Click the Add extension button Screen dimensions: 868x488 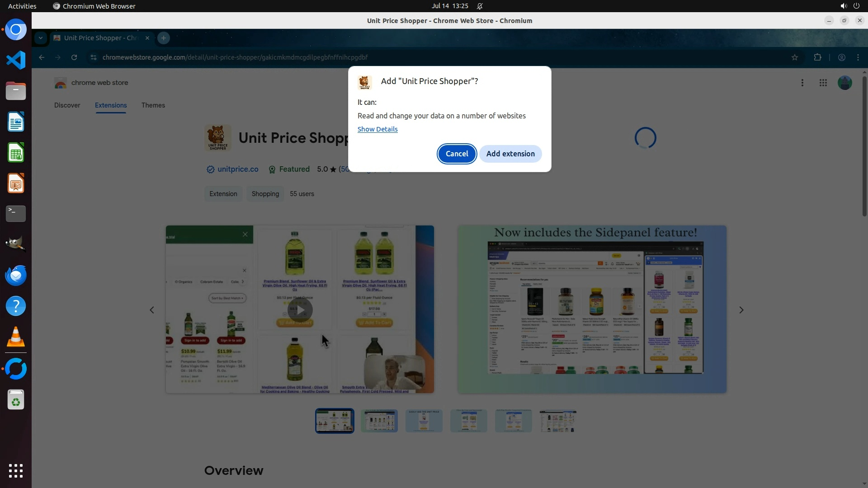[510, 154]
